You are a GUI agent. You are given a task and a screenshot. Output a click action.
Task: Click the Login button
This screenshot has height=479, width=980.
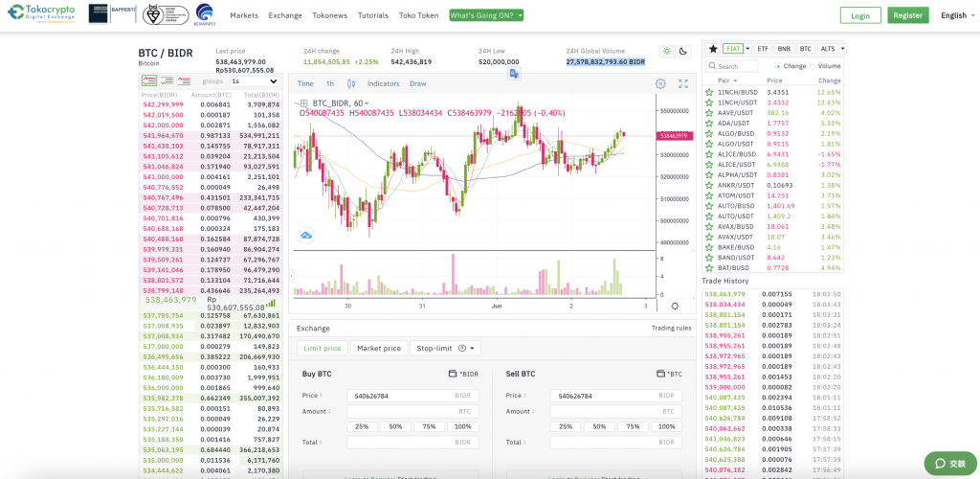860,15
